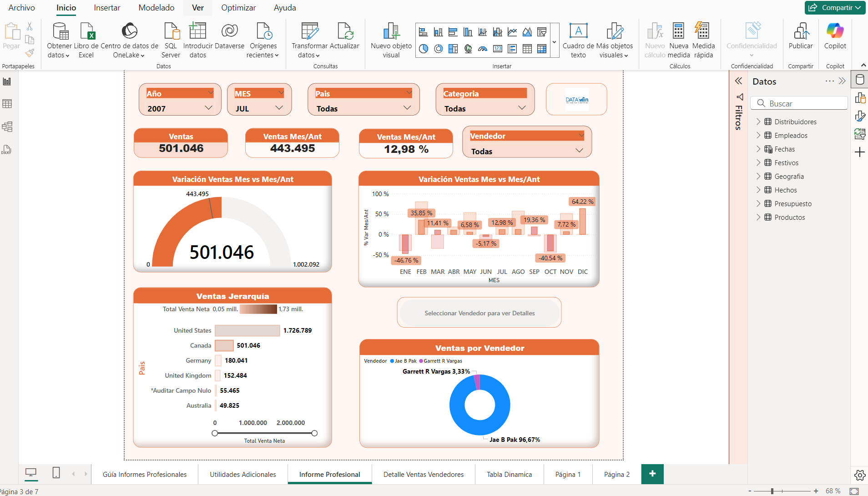
Task: Open the Pais slicer dropdown
Action: point(407,108)
